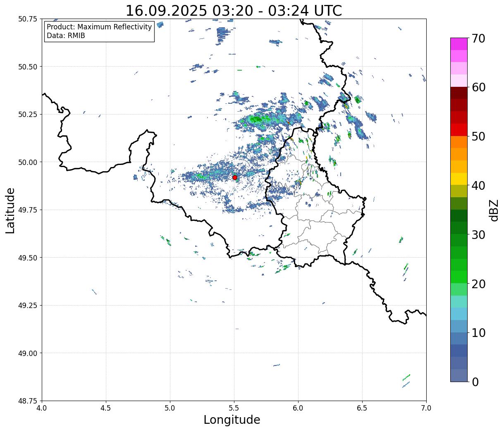Click the 'Latitude' axis label
Viewport: 504px width, 430px height.
10,210
